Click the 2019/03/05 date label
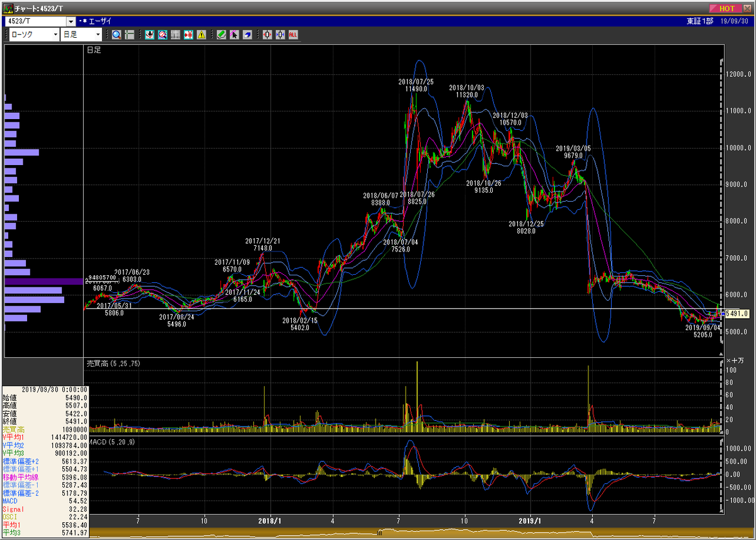 tap(573, 149)
